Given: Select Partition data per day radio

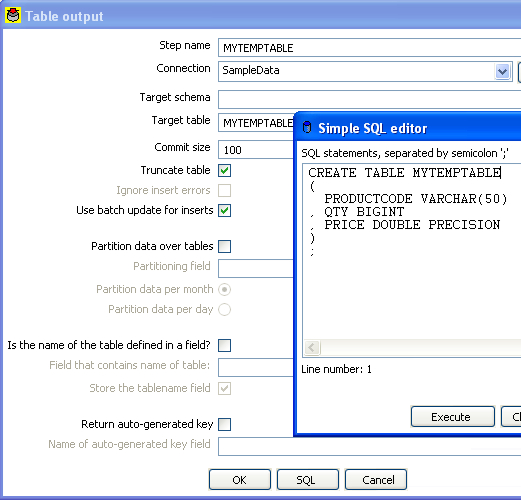Looking at the screenshot, I should click(x=225, y=309).
